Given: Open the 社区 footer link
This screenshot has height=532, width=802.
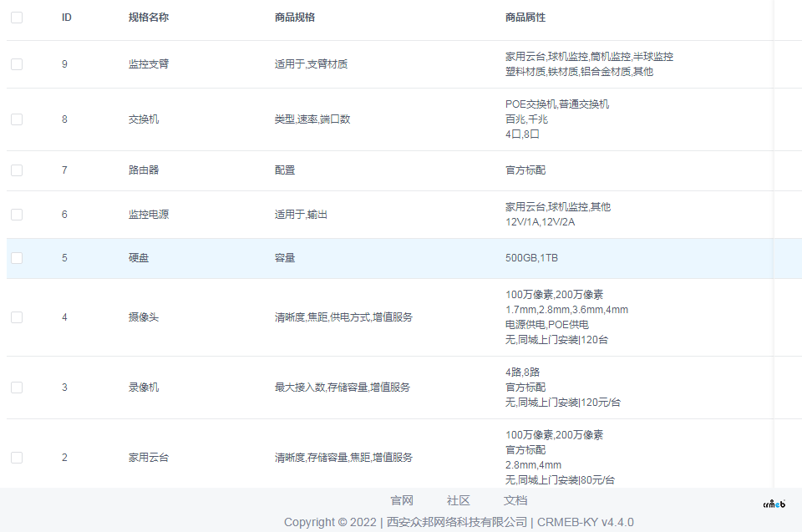Looking at the screenshot, I should click(x=459, y=500).
